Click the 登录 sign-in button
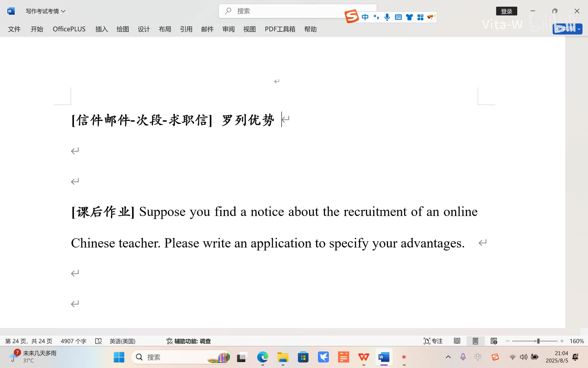 click(x=506, y=11)
